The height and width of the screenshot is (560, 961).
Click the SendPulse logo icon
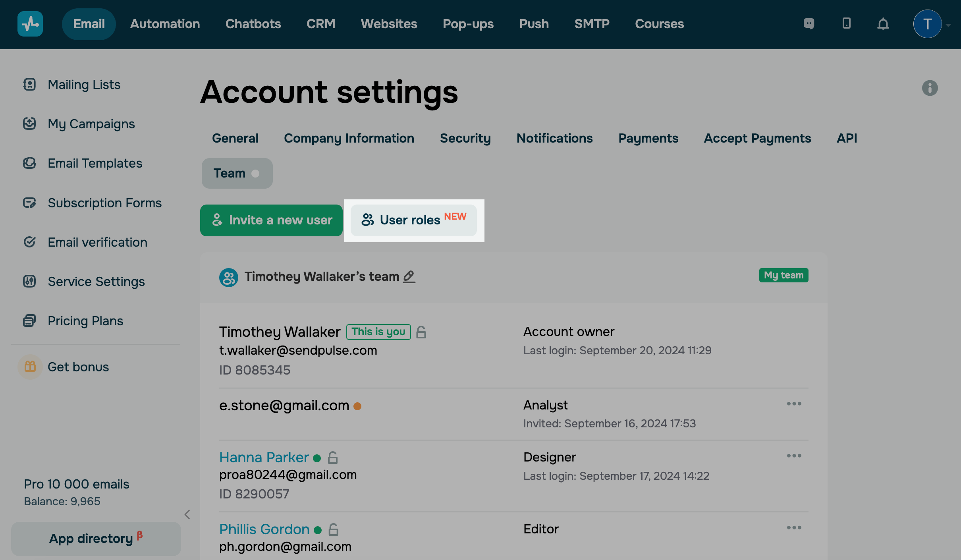[30, 24]
